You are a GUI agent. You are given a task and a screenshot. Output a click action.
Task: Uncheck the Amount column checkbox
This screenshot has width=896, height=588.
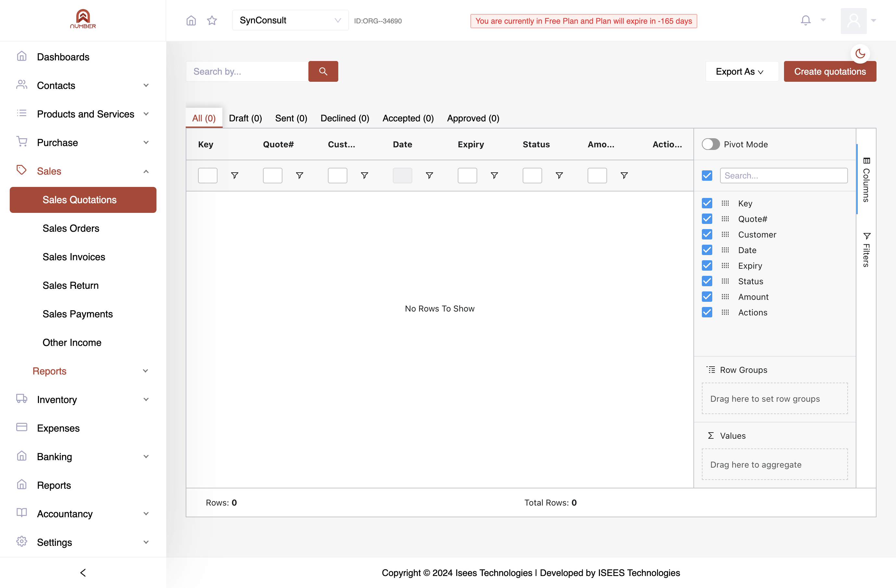[x=707, y=297]
